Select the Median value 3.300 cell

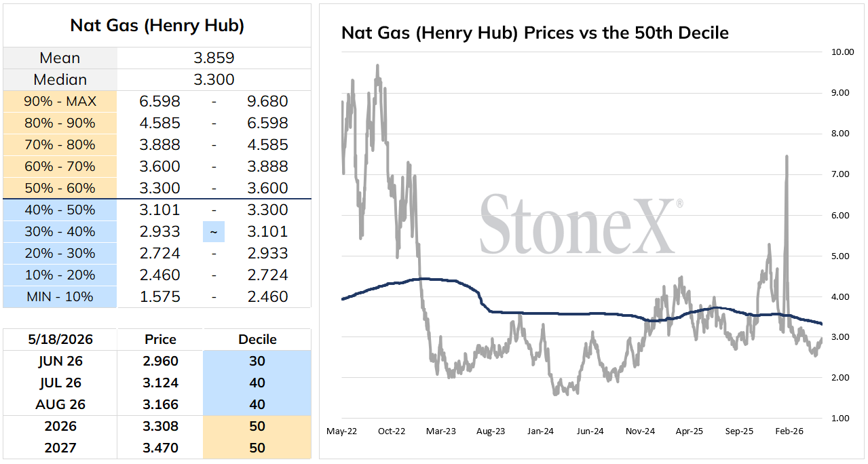tap(214, 80)
